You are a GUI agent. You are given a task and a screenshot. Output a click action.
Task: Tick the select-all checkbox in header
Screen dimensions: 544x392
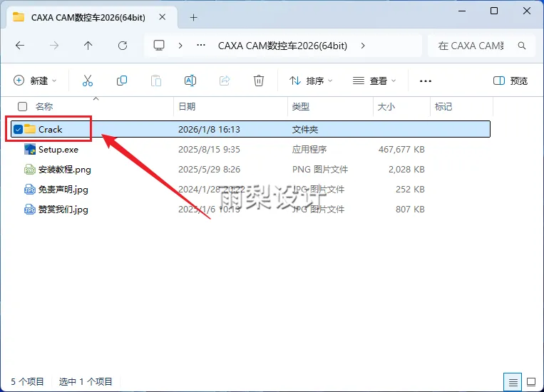click(22, 106)
